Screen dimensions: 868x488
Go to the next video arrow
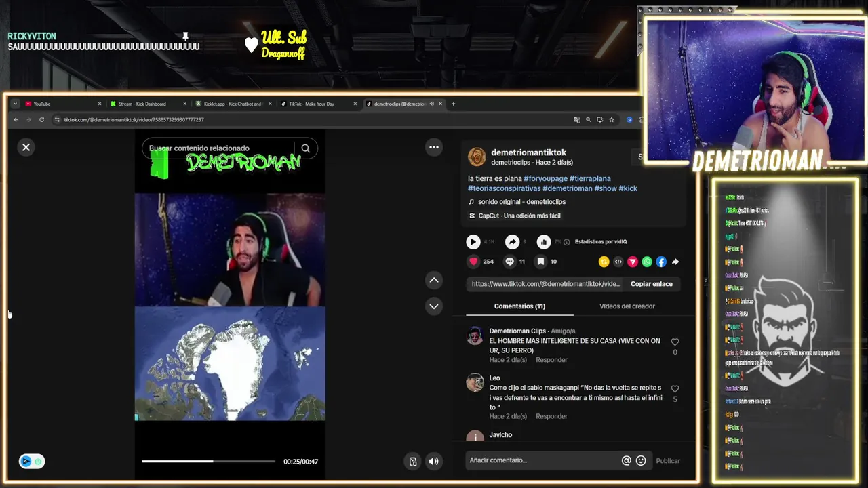(x=434, y=306)
